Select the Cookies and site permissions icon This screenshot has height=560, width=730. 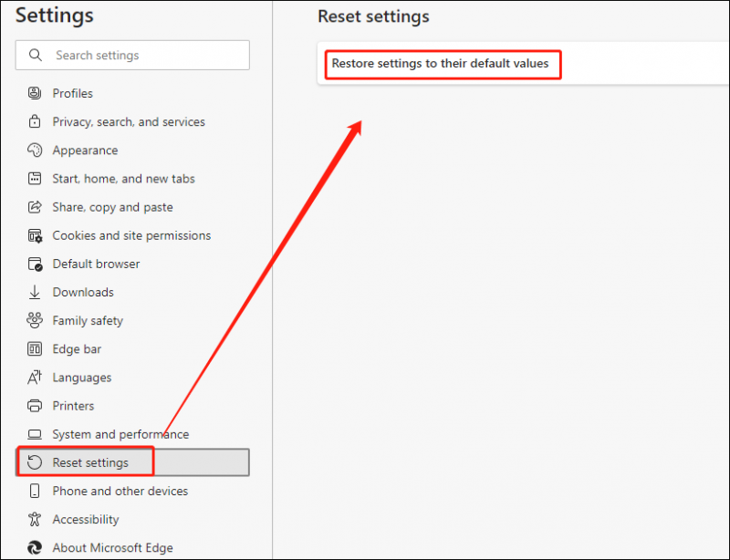click(35, 235)
